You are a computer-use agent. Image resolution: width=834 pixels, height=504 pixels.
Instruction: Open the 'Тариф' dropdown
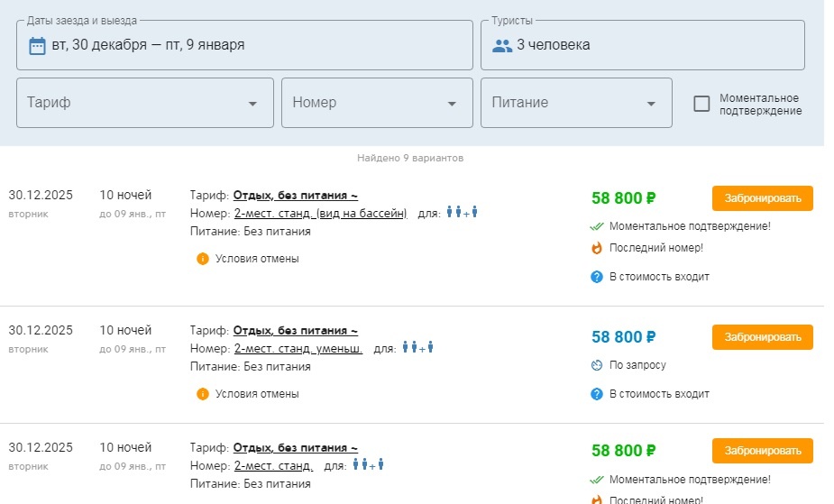pyautogui.click(x=145, y=103)
